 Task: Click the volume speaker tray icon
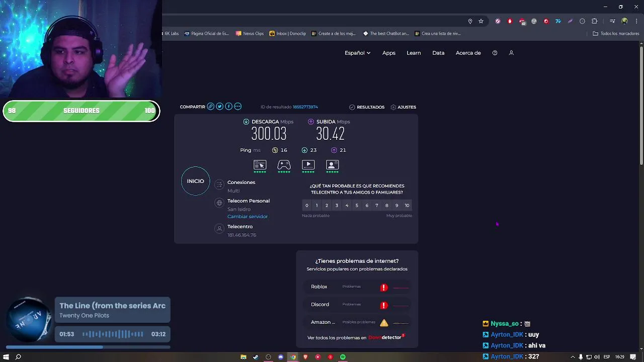click(597, 357)
